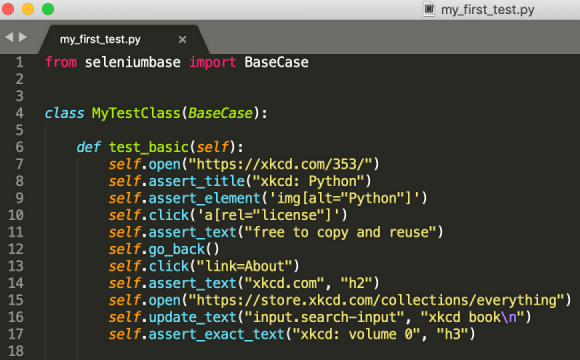Viewport: 580px width, 360px height.
Task: Click the file icon in title bar
Action: [x=429, y=9]
